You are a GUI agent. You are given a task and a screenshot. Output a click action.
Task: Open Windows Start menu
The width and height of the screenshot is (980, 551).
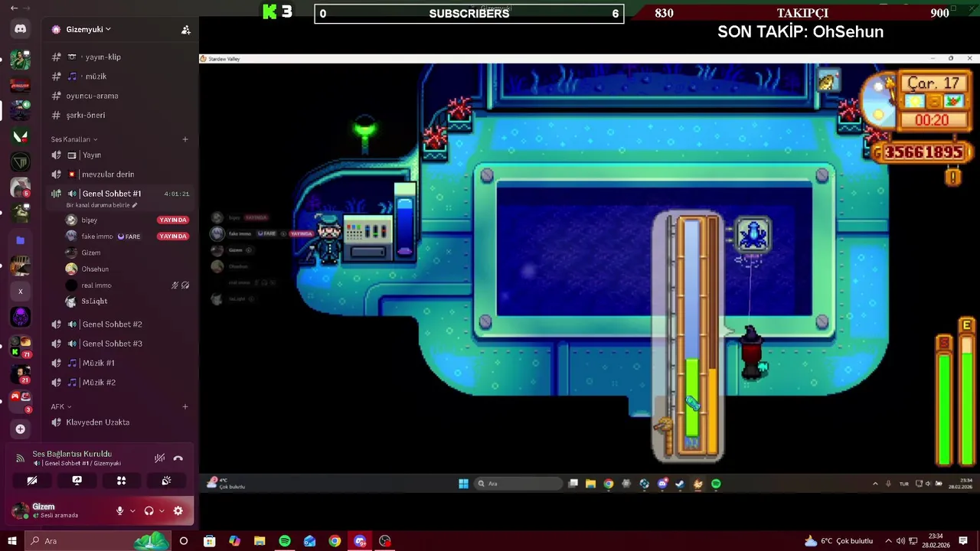pyautogui.click(x=12, y=541)
